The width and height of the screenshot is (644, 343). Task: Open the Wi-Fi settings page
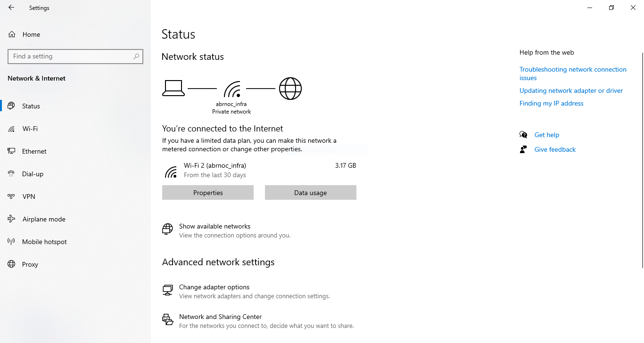point(75,129)
